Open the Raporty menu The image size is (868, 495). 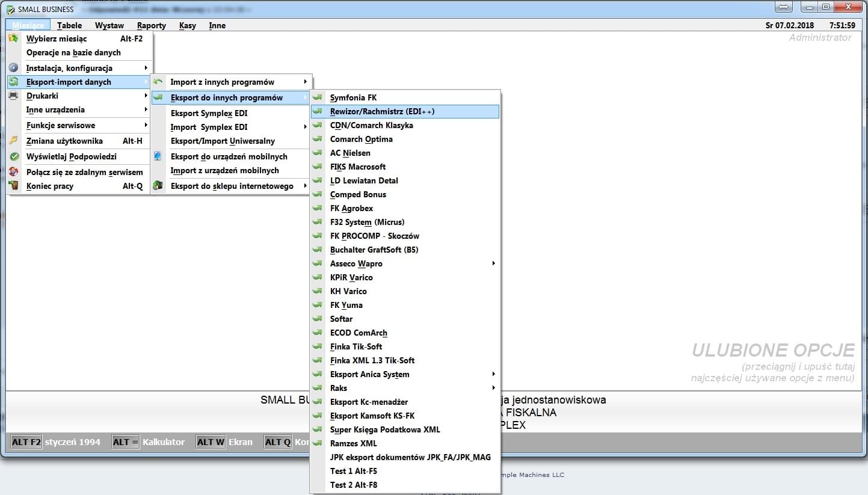[152, 25]
